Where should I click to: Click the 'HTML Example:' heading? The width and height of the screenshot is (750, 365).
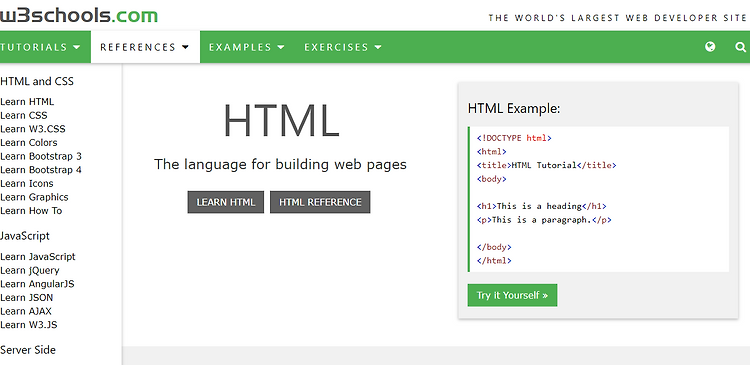[x=514, y=109]
